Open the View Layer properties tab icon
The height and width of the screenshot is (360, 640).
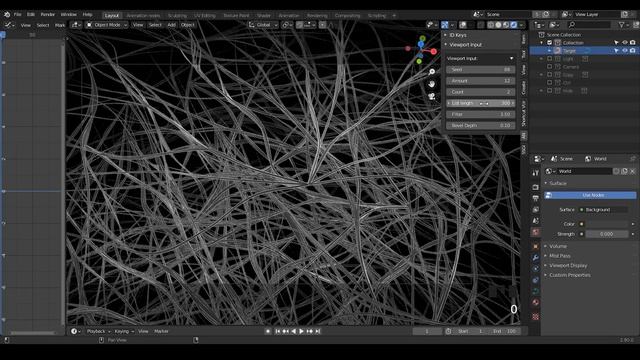click(536, 209)
